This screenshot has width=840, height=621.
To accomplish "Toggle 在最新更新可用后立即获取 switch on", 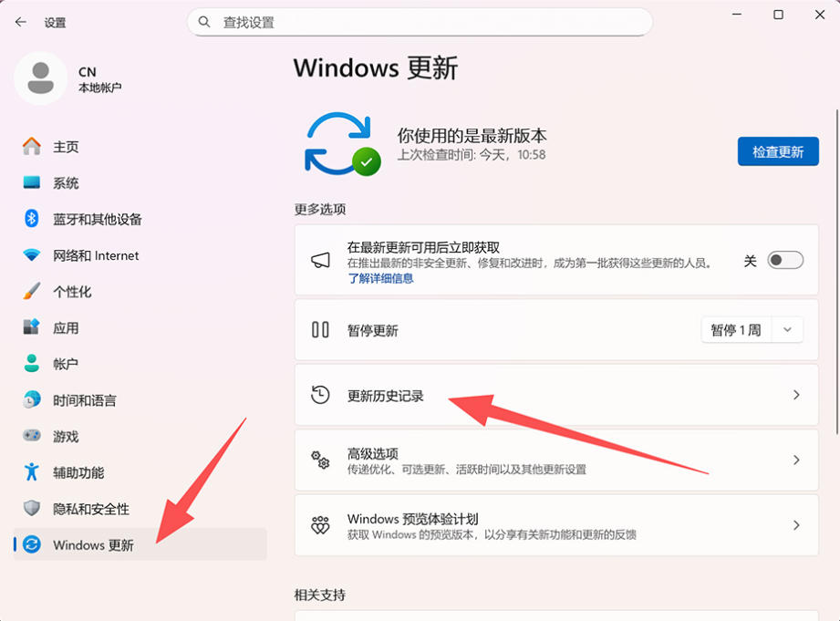I will [785, 261].
